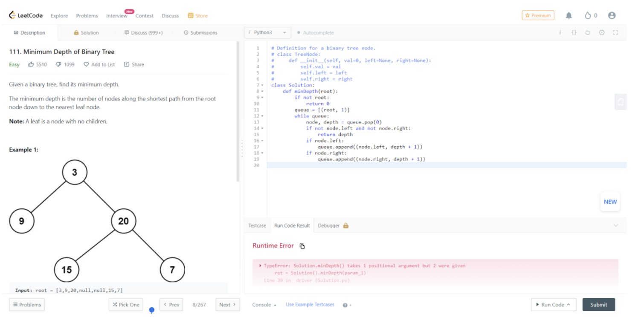Copy the Runtime Error message icon
Image resolution: width=644 pixels, height=329 pixels.
click(302, 246)
